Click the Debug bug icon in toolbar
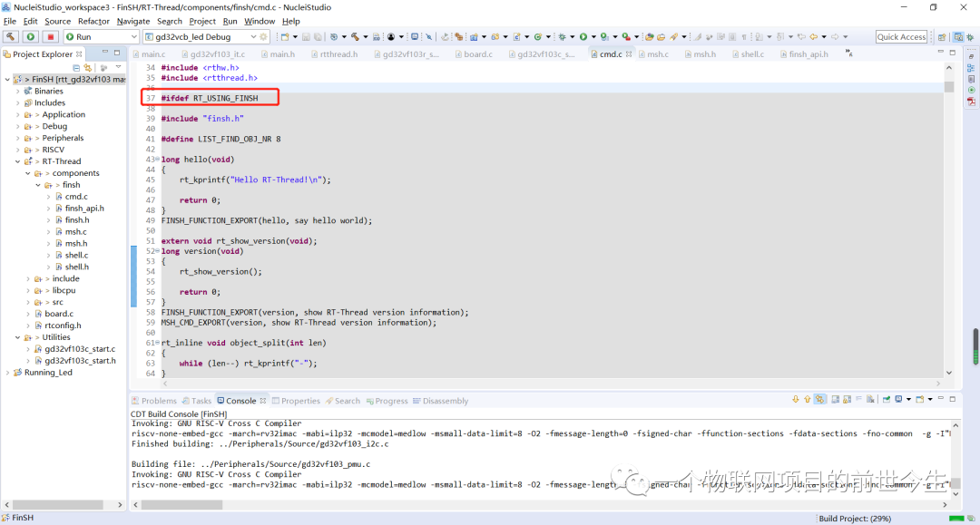Viewport: 980px width, 525px height. tap(563, 37)
